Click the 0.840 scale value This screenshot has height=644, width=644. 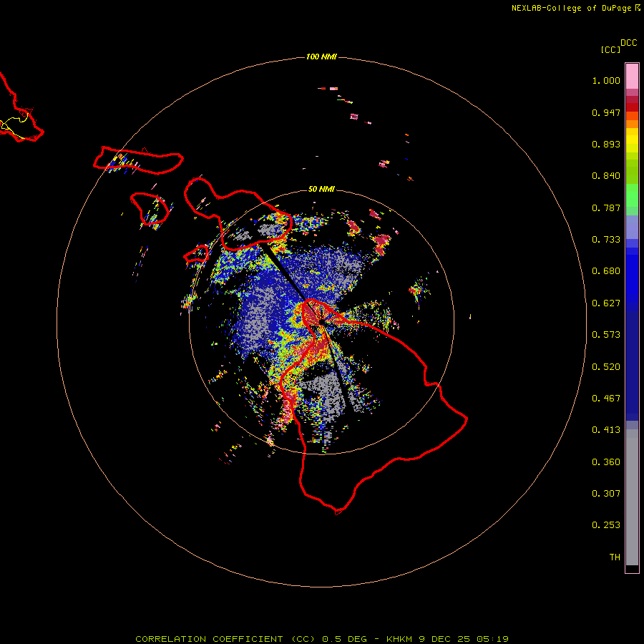click(606, 176)
